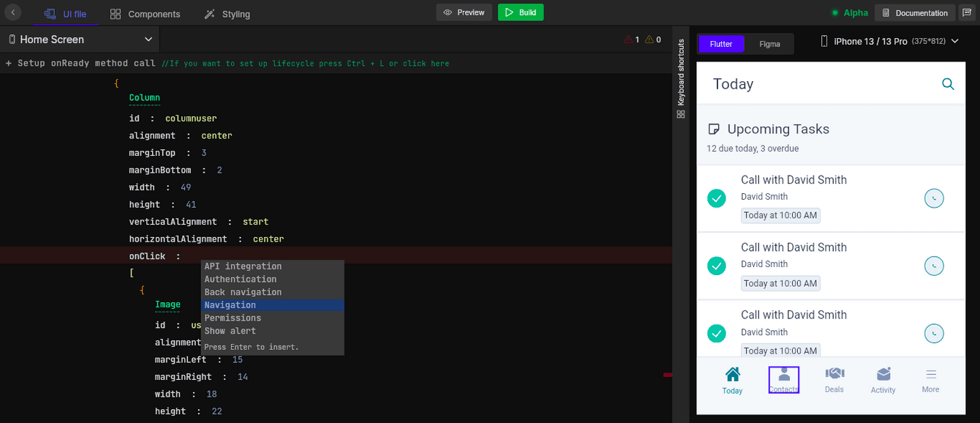This screenshot has width=980, height=423.
Task: Open the More hamburger menu icon
Action: coord(931,375)
